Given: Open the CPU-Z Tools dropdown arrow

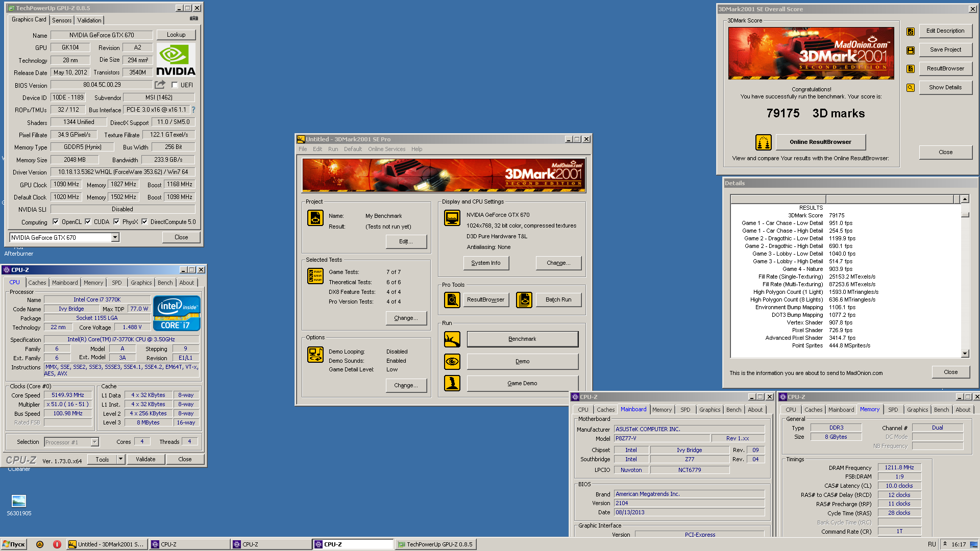Looking at the screenshot, I should coord(120,459).
